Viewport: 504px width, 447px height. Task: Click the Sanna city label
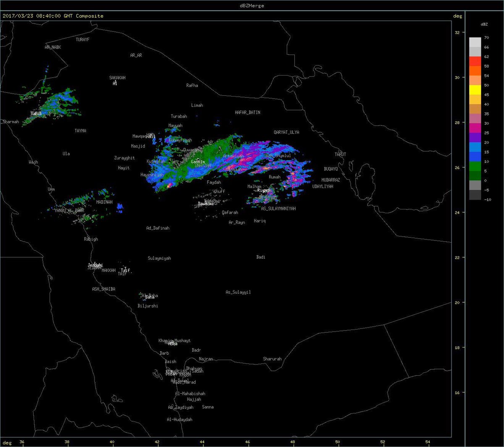pyautogui.click(x=208, y=407)
